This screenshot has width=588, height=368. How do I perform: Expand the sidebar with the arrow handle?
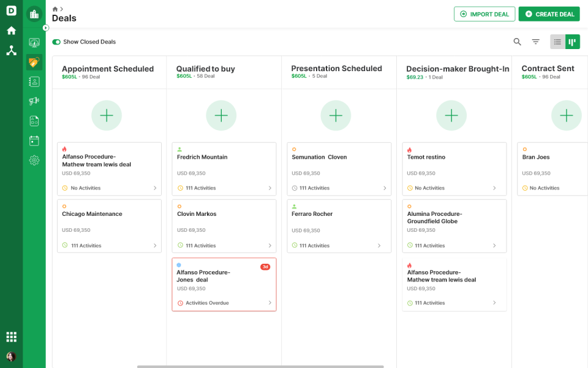(46, 28)
